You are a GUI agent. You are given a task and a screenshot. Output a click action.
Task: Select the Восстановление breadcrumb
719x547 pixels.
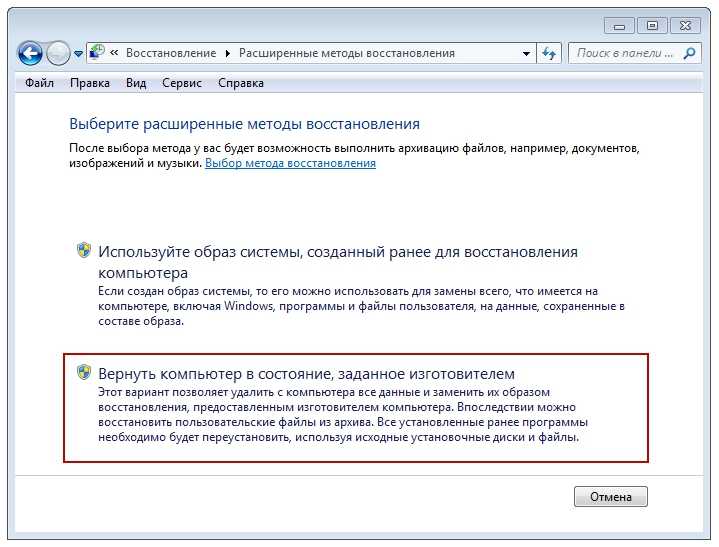pyautogui.click(x=171, y=53)
